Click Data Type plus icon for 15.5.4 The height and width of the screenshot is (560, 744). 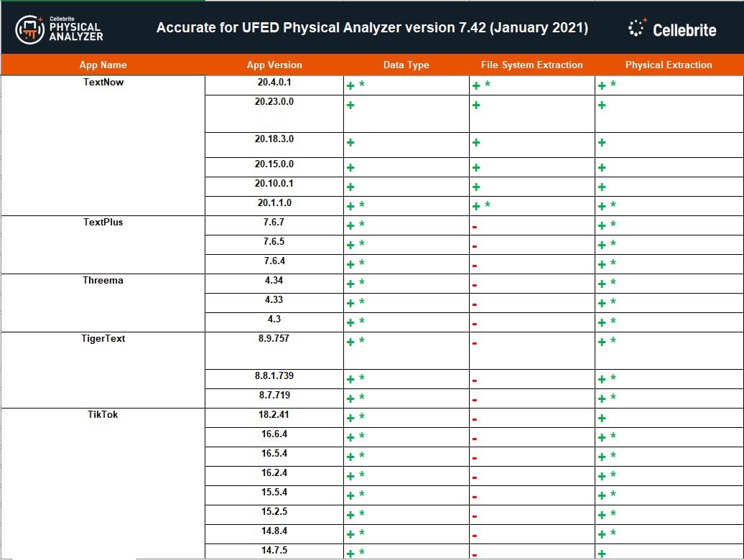350,496
